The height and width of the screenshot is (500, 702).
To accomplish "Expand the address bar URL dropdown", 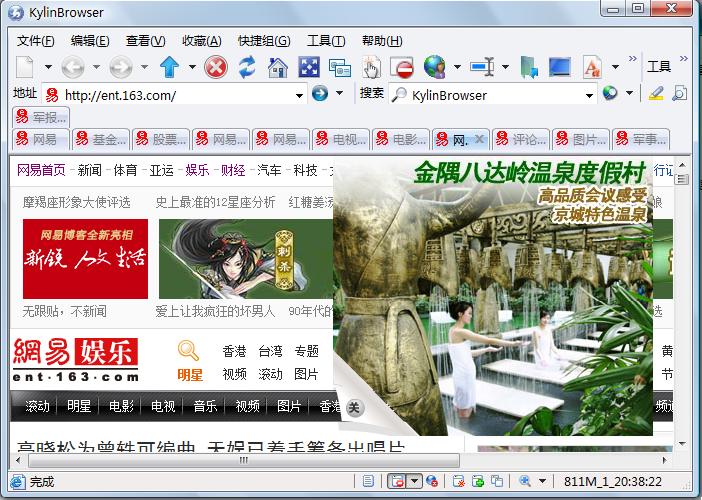I will [x=300, y=95].
